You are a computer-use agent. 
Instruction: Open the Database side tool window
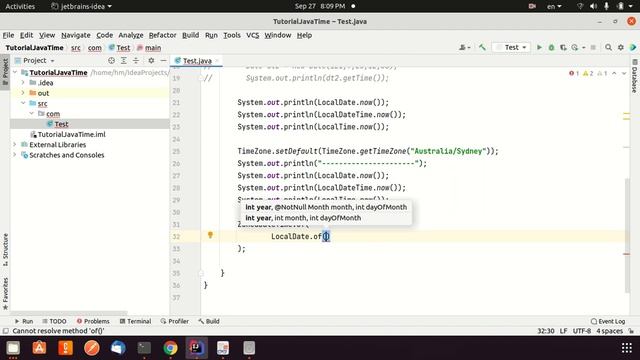pyautogui.click(x=635, y=76)
